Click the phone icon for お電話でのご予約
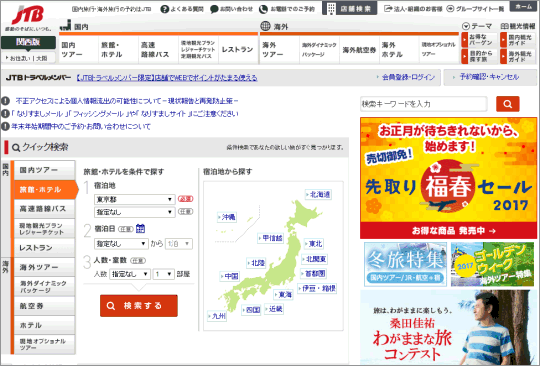 tap(263, 9)
